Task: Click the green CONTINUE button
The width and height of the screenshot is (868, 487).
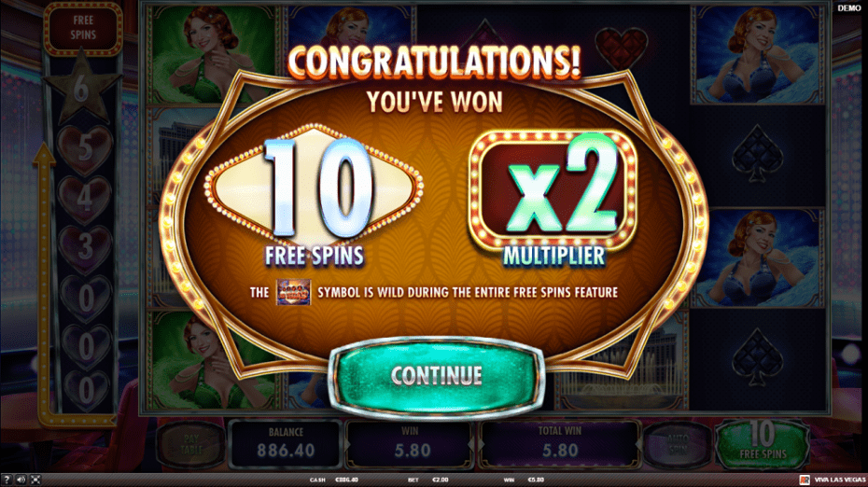Action: 436,376
